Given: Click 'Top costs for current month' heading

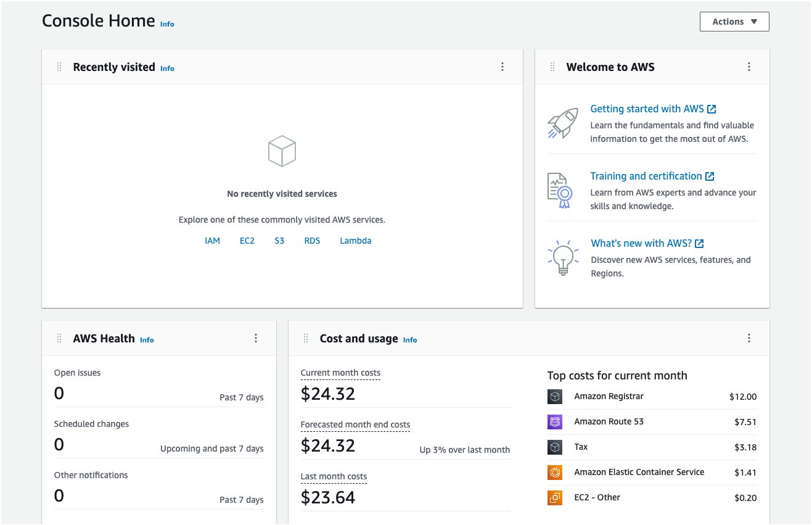Looking at the screenshot, I should pyautogui.click(x=617, y=376).
